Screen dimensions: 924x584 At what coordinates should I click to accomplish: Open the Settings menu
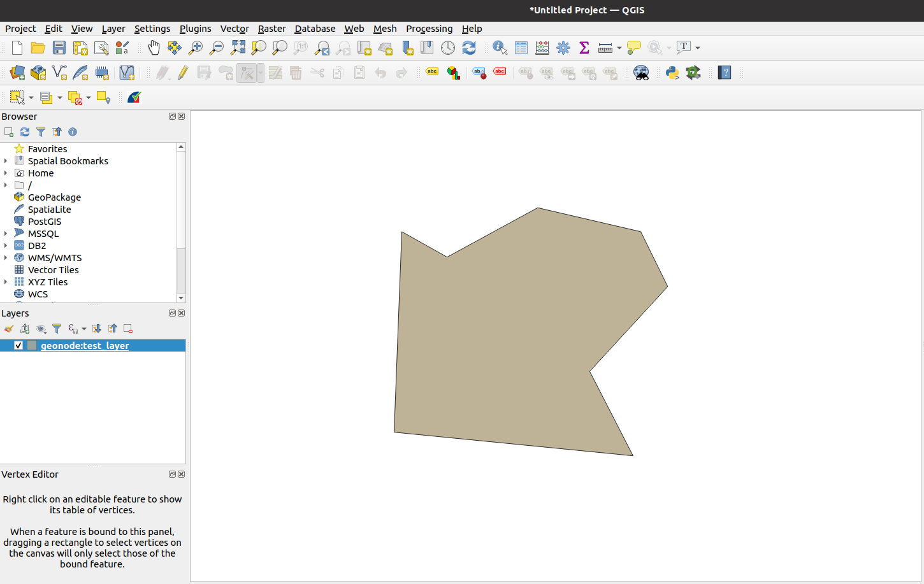click(152, 29)
